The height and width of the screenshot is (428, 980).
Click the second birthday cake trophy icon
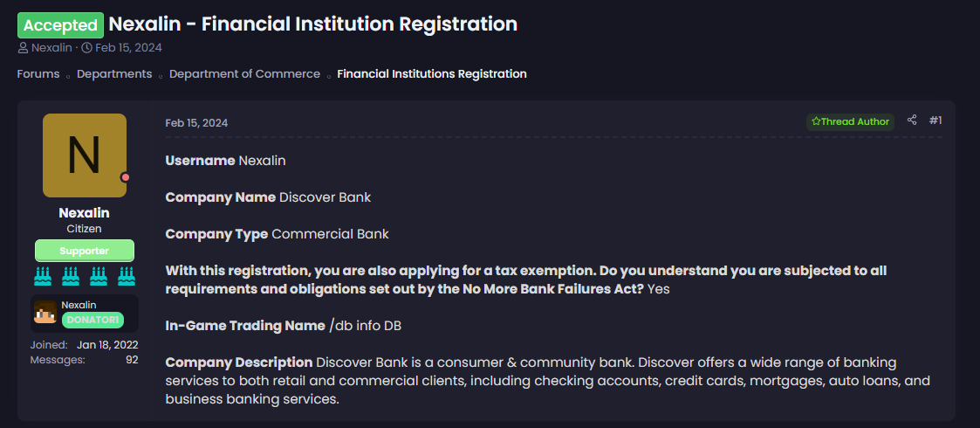coord(71,275)
